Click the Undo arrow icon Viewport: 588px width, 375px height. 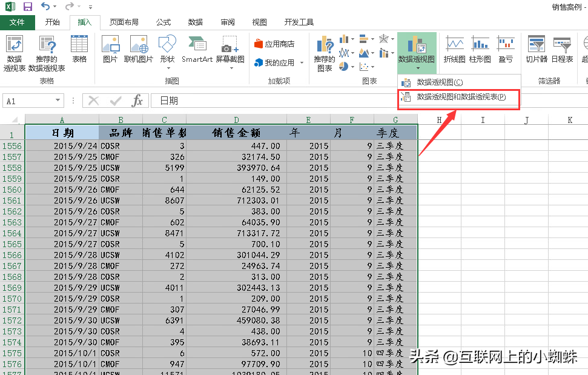tap(45, 7)
